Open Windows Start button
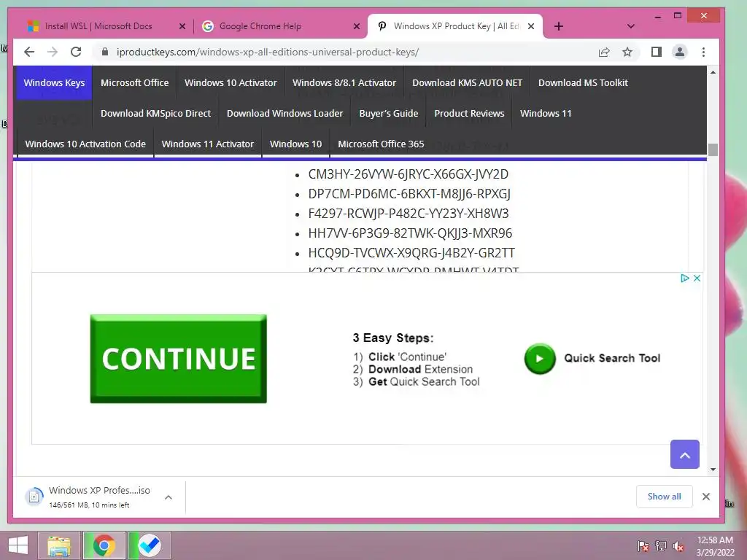The width and height of the screenshot is (747, 560). coord(18,545)
